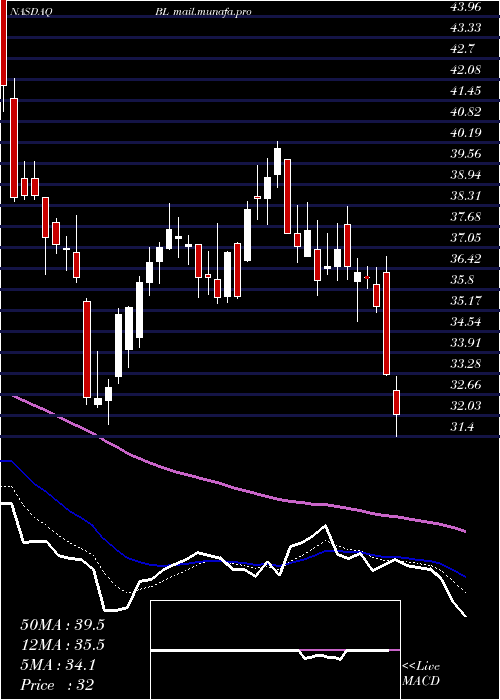The image size is (500, 700).
Task: Select the 43.33 price axis label
Action: [x=466, y=28]
